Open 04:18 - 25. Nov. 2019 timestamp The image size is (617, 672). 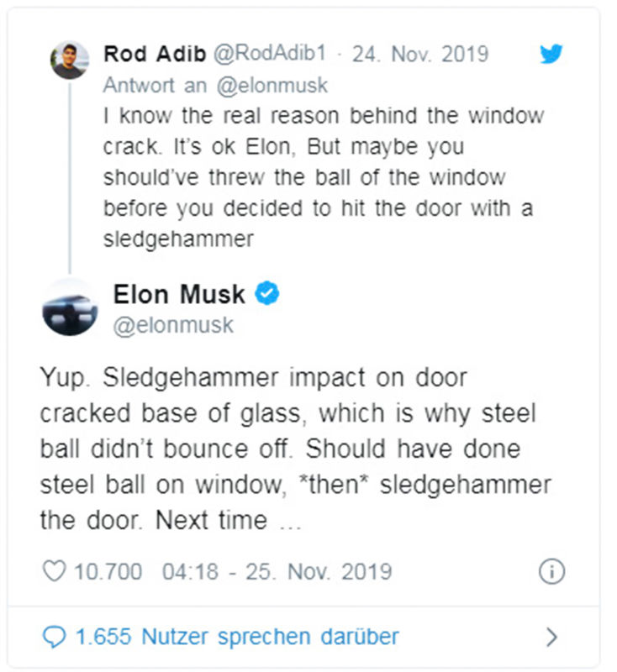[x=277, y=572]
